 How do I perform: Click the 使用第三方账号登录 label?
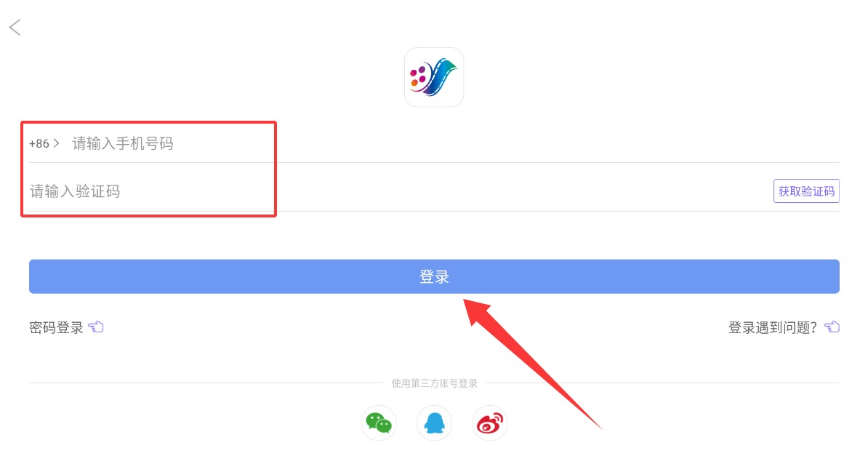pyautogui.click(x=434, y=383)
